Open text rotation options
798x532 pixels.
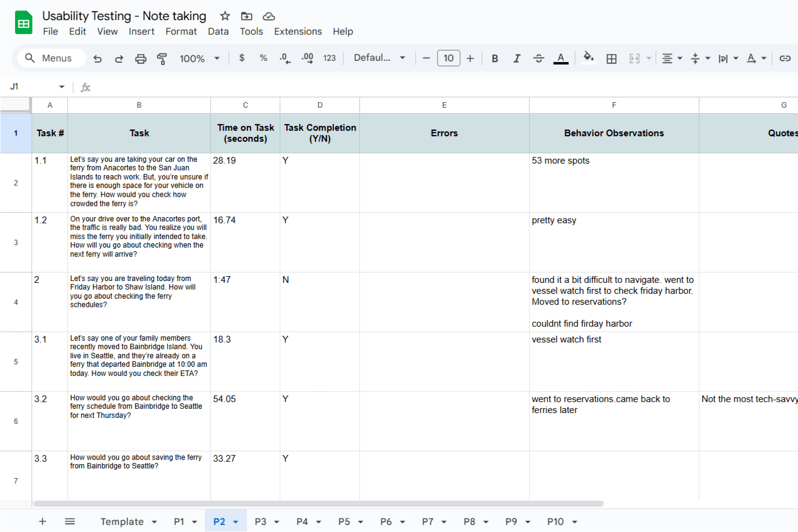click(x=756, y=58)
